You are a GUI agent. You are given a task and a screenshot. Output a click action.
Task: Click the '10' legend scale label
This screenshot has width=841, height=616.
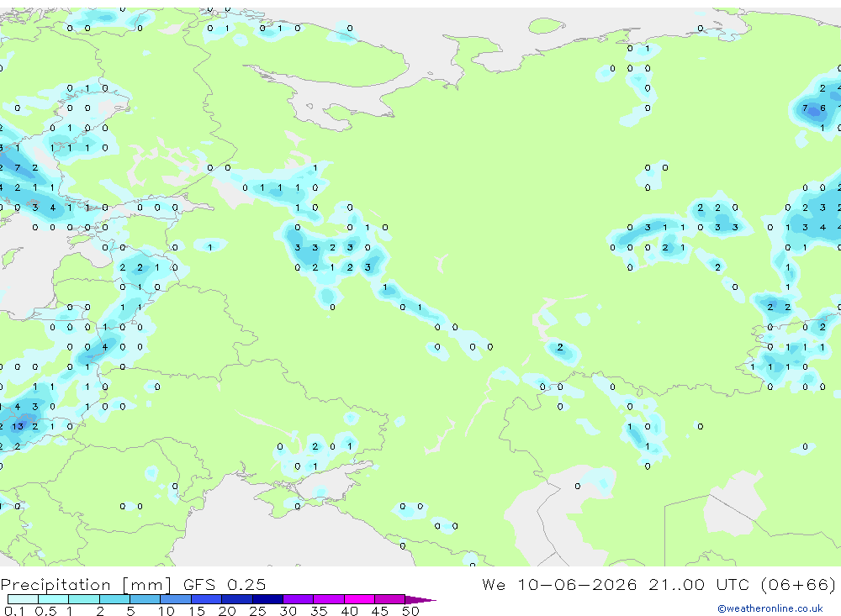[x=167, y=611]
